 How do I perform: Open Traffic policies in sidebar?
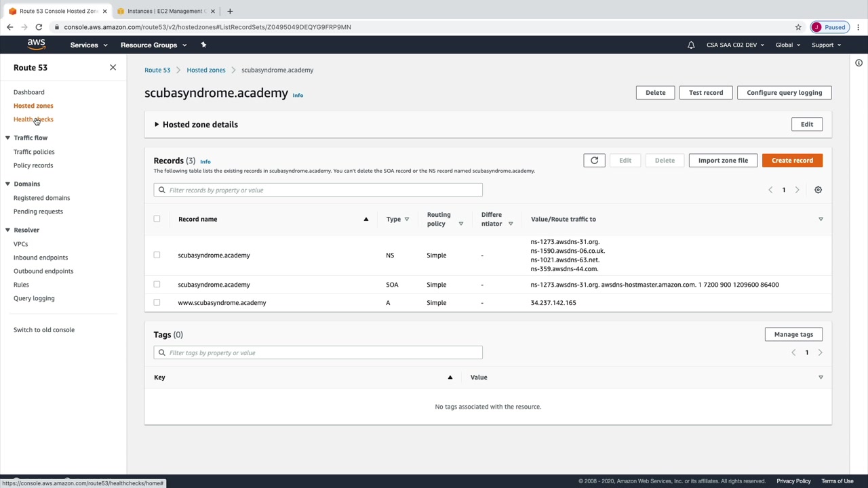click(34, 152)
